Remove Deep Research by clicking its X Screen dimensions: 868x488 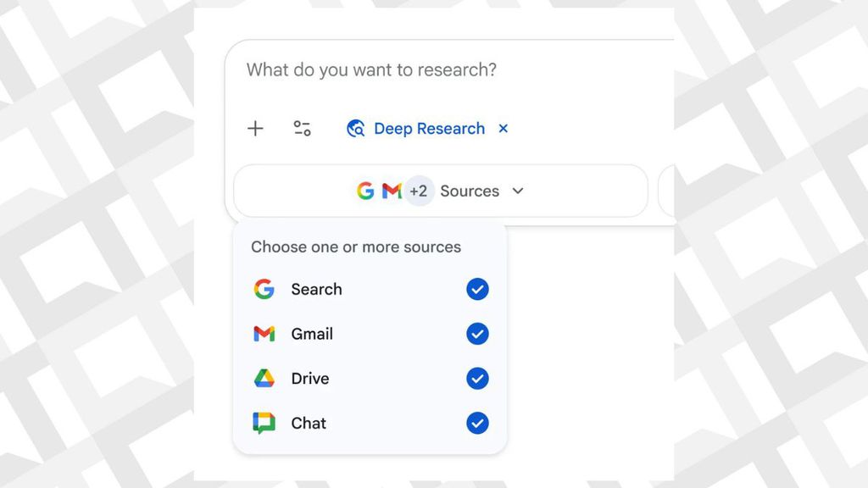(x=503, y=128)
